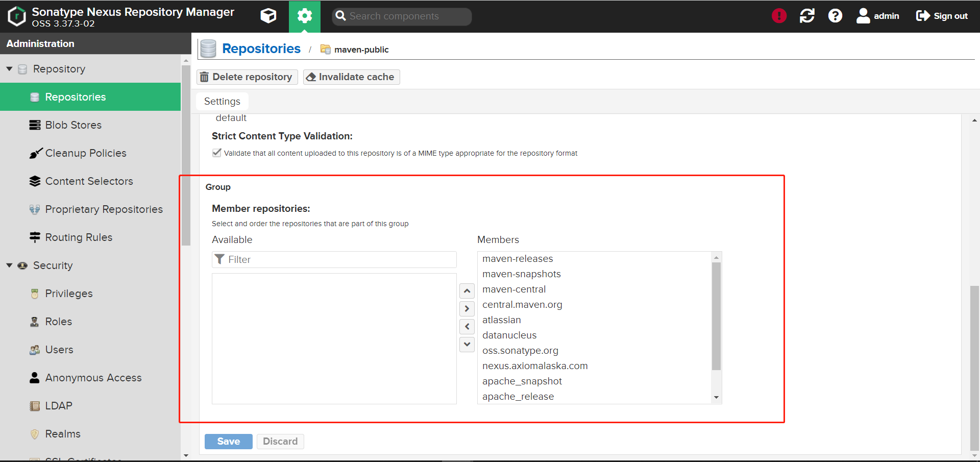
Task: Select apache_snapshot in Members list
Action: (x=595, y=381)
